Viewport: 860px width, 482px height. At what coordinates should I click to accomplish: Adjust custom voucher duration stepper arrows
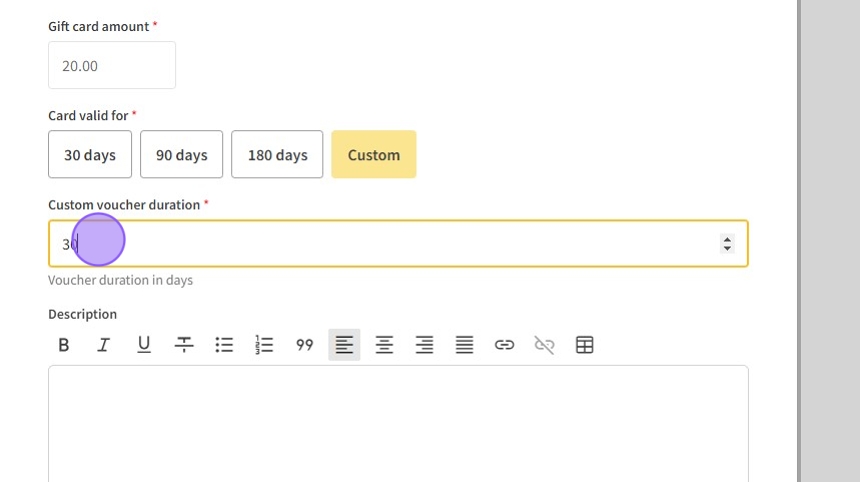tap(727, 244)
